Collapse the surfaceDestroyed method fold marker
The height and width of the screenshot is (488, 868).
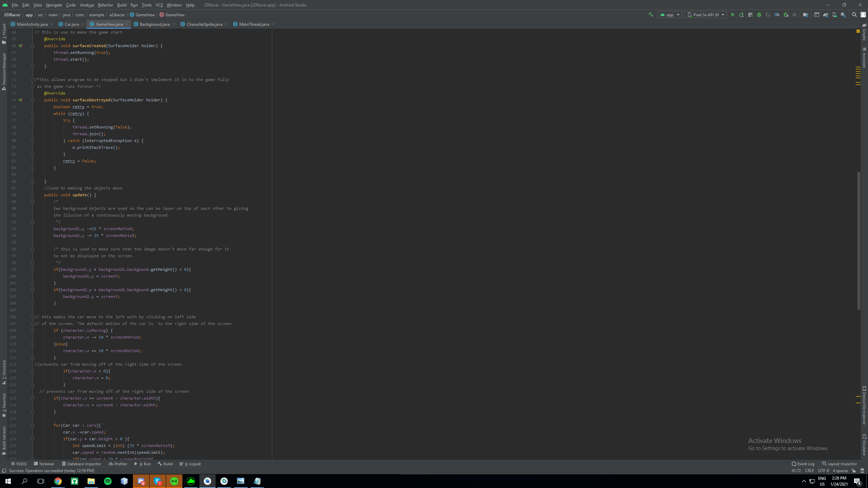pyautogui.click(x=33, y=100)
